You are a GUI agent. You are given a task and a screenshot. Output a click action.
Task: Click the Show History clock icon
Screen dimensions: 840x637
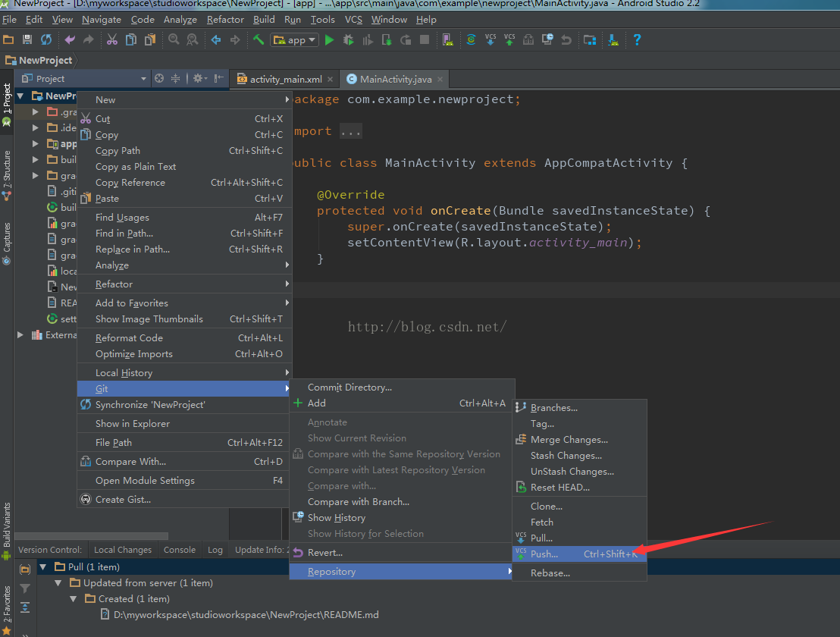[x=547, y=39]
